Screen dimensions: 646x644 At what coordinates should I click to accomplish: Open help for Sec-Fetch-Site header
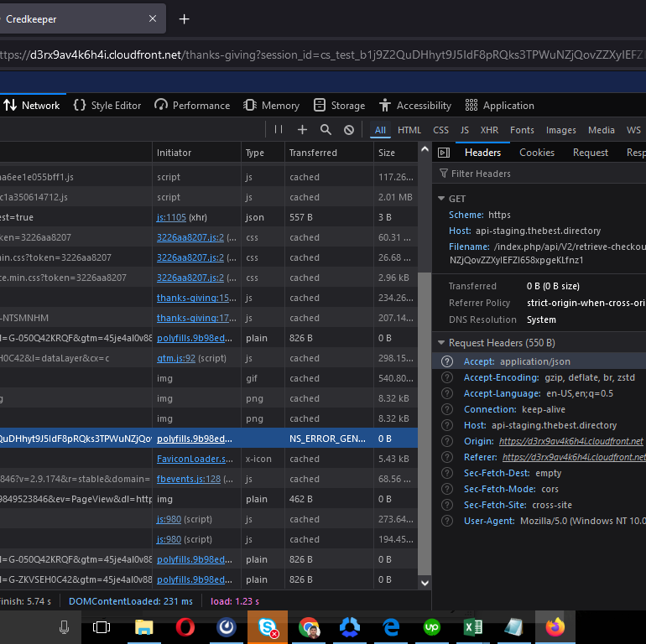click(x=446, y=505)
